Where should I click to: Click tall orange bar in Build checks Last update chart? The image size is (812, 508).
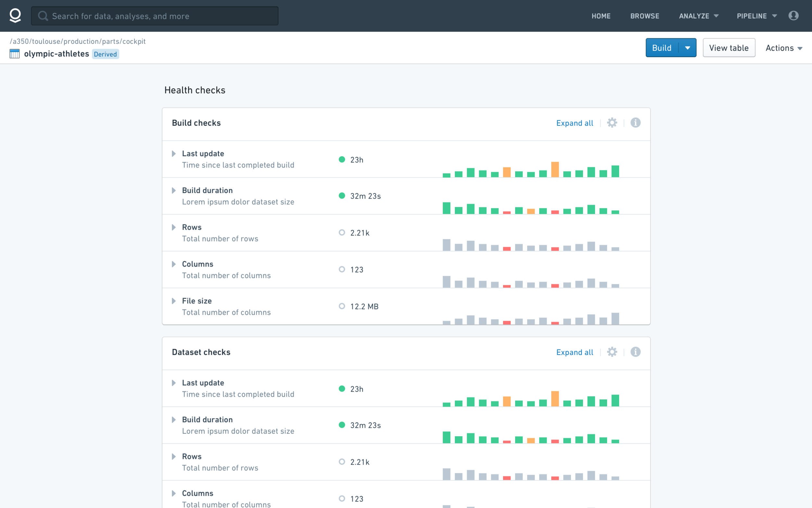click(555, 169)
